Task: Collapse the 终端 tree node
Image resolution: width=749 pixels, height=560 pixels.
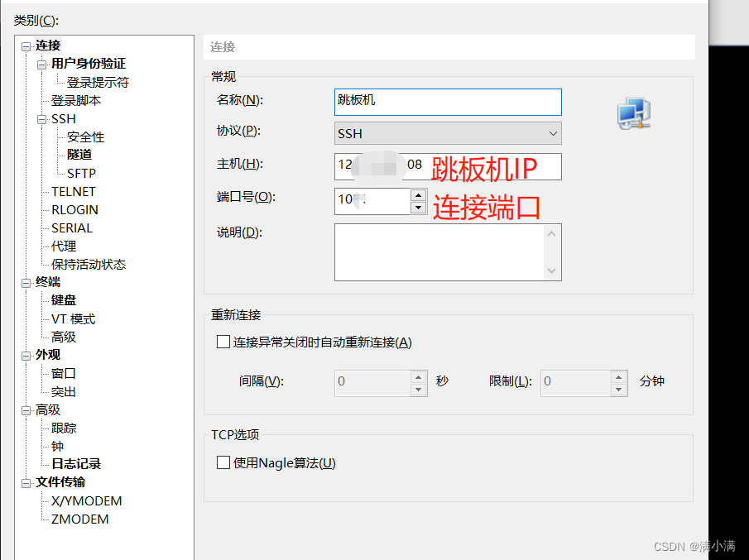Action: click(26, 283)
